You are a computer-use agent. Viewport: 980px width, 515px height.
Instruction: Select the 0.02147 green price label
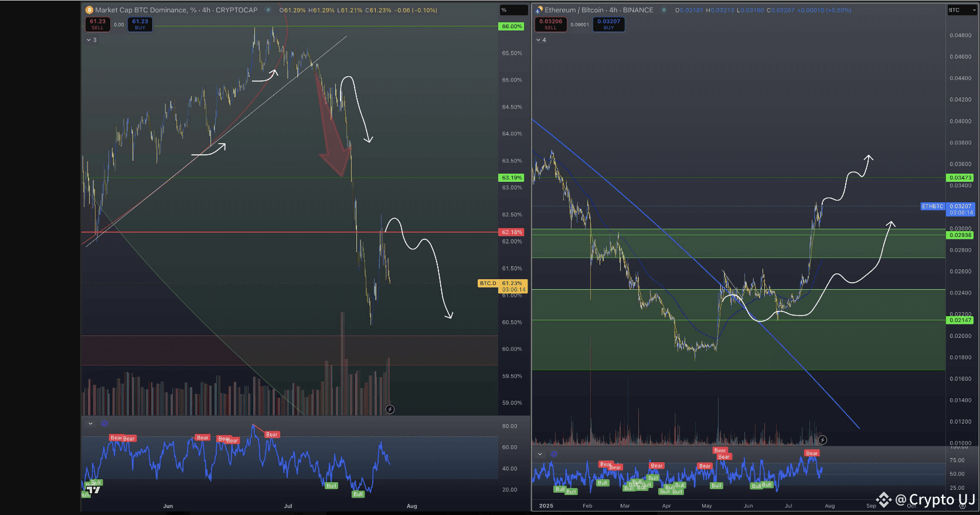pyautogui.click(x=960, y=320)
